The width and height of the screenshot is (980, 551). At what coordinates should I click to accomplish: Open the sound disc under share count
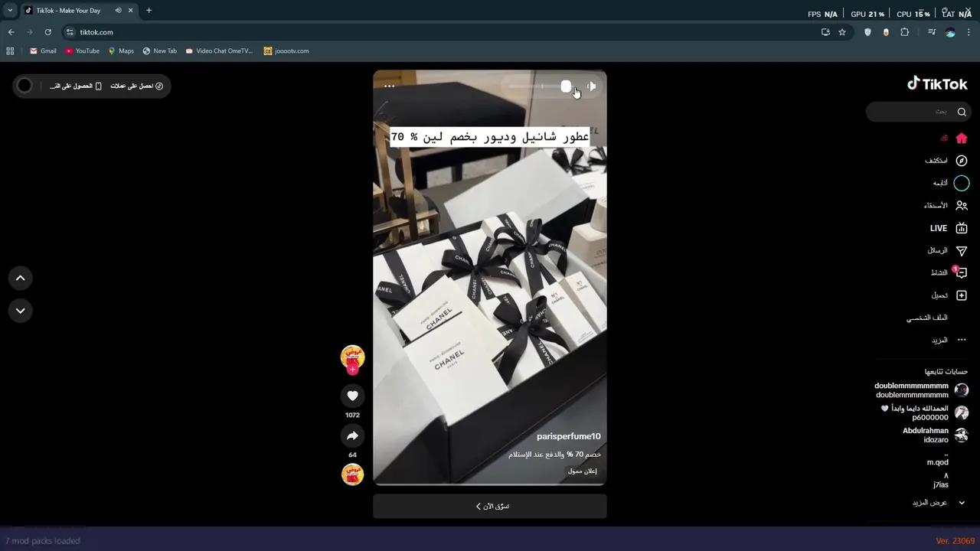tap(352, 474)
